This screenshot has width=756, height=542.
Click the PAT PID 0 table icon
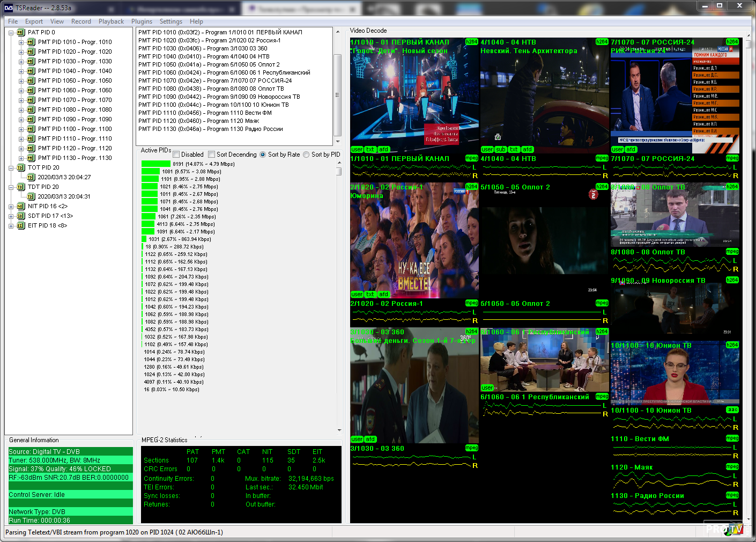(21, 33)
